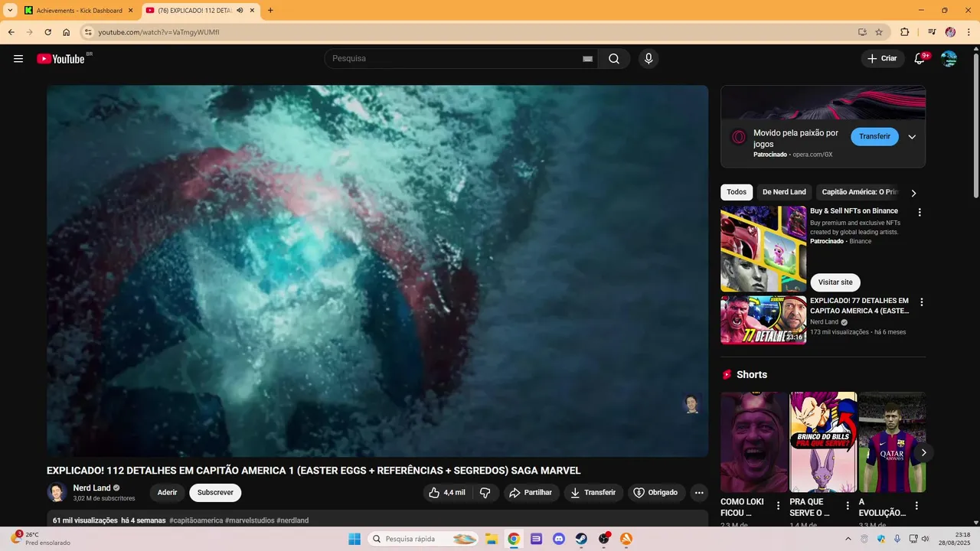
Task: Close the Kick Dashboard tab
Action: 130,11
